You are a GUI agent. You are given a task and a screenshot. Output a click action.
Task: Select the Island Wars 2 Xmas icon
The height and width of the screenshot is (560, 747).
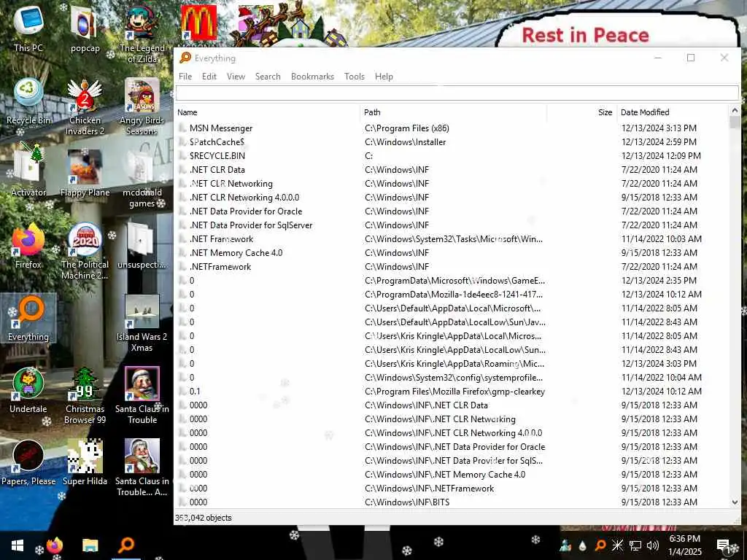[x=142, y=324]
